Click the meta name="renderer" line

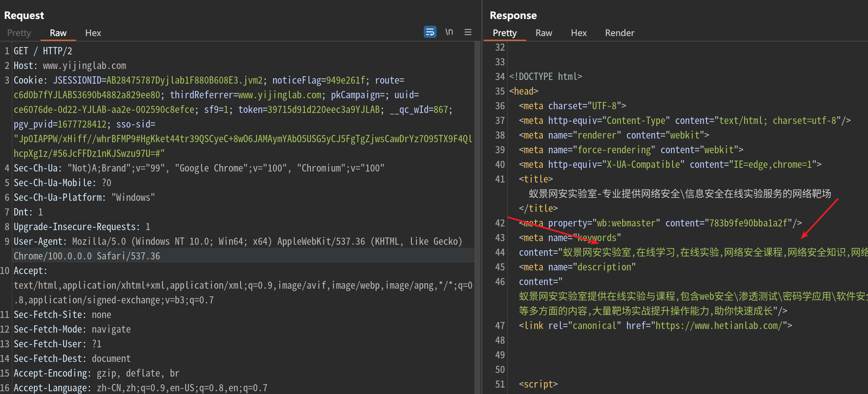point(614,136)
